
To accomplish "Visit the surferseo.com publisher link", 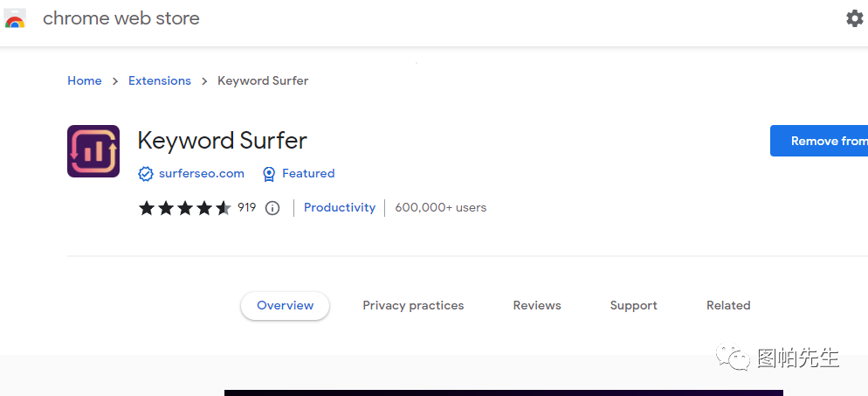I will coord(202,173).
